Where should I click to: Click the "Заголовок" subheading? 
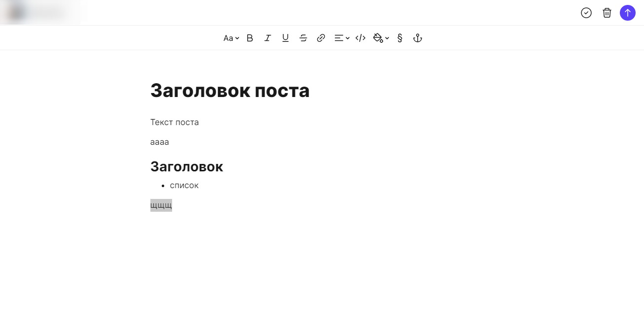(x=186, y=166)
